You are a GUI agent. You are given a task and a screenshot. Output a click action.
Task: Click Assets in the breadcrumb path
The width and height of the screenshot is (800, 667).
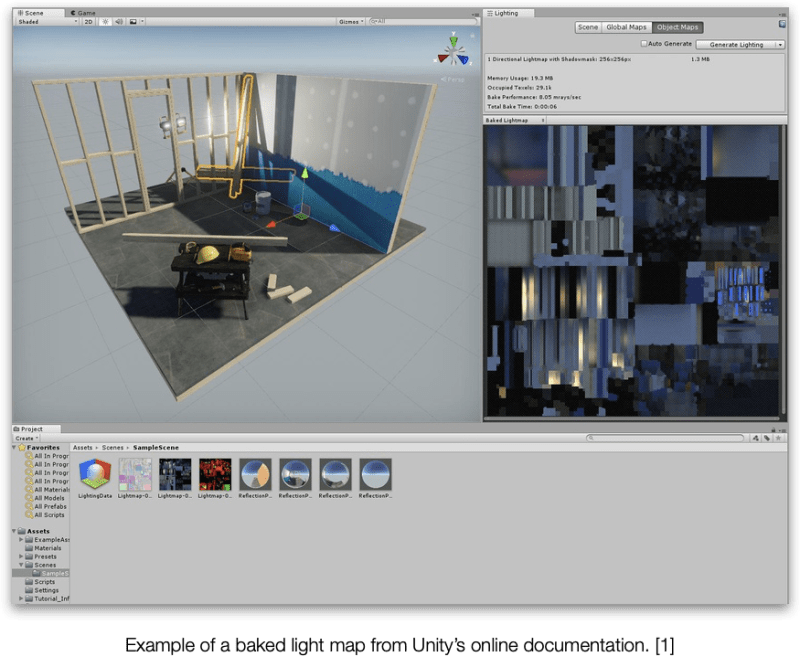pos(83,448)
